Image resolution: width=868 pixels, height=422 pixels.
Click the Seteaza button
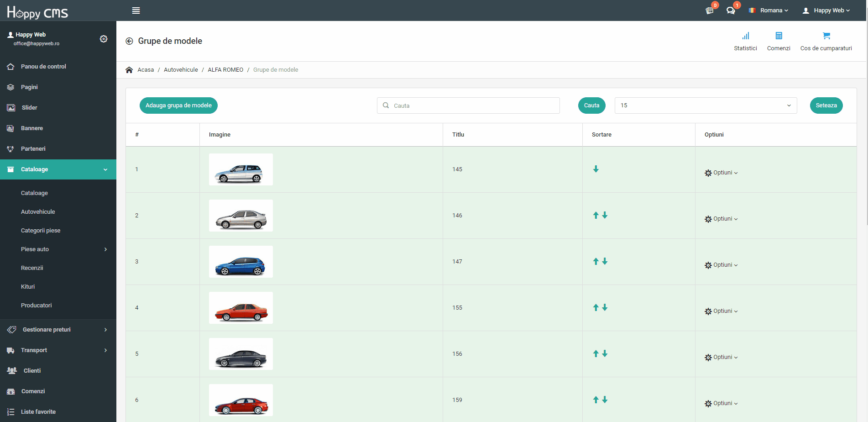(826, 105)
